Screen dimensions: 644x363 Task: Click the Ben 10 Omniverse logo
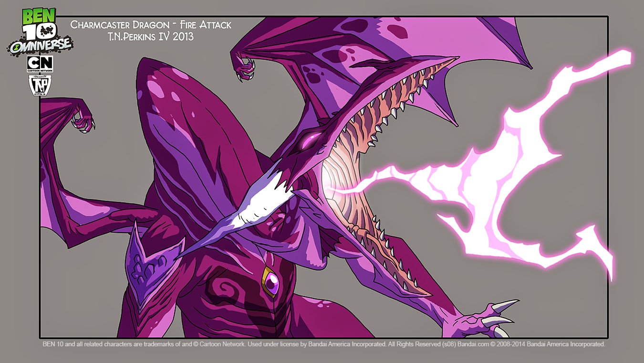coord(40,29)
